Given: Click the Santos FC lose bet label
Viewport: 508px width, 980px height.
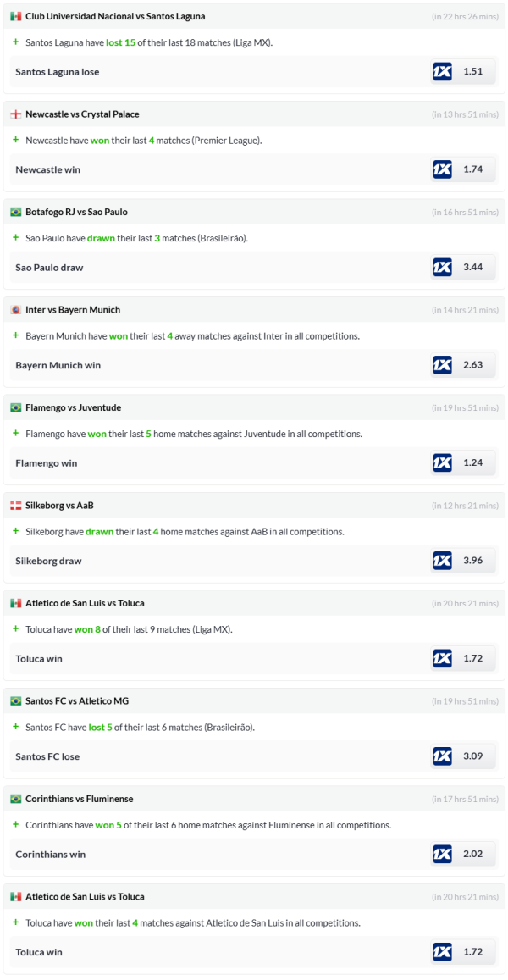Looking at the screenshot, I should tap(47, 756).
